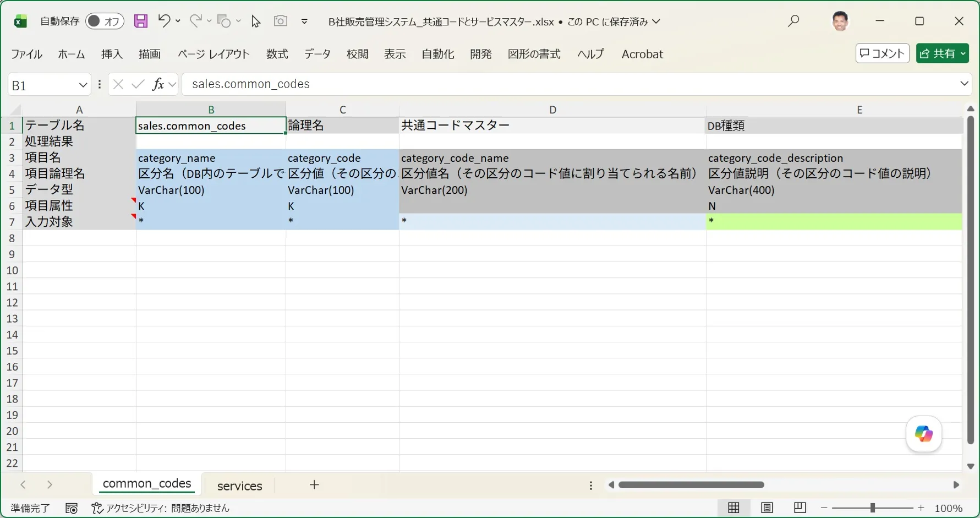Open the 共有 share dropdown arrow
The image size is (980, 518).
pyautogui.click(x=963, y=53)
